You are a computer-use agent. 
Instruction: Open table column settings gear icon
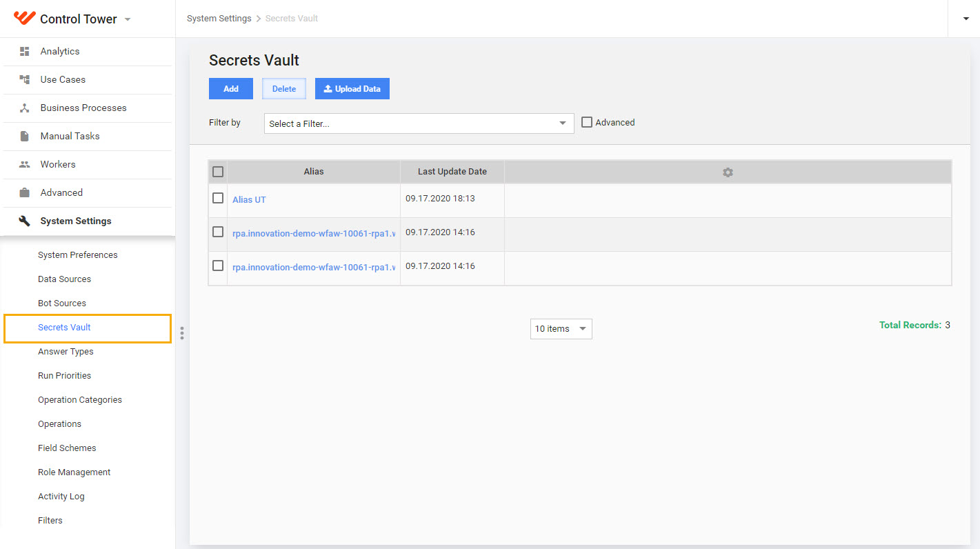pos(728,172)
